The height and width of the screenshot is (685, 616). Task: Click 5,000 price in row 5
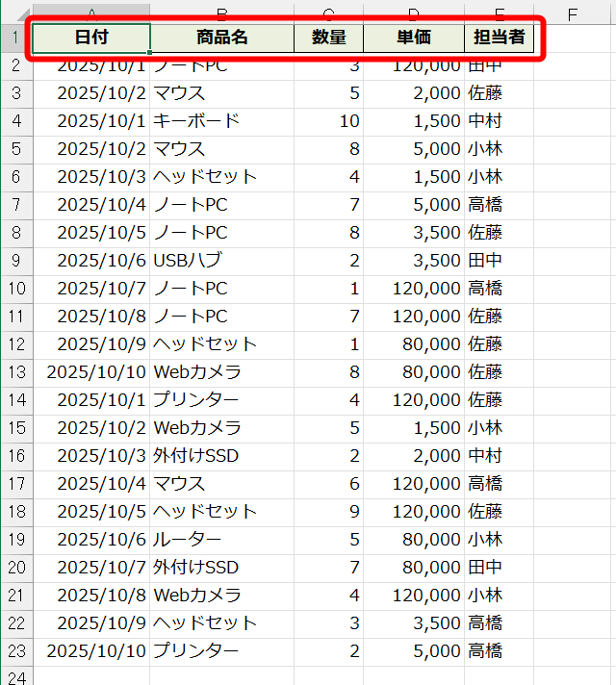(414, 149)
